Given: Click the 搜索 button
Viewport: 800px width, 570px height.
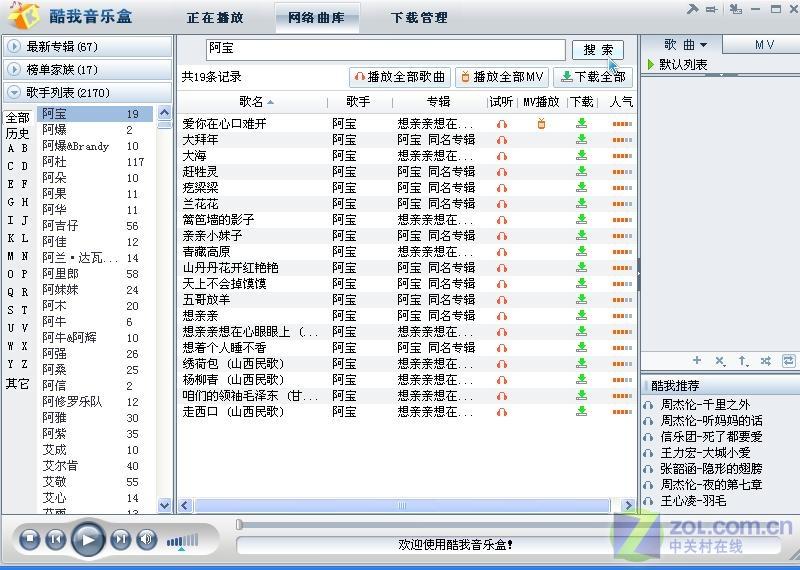Looking at the screenshot, I should click(x=598, y=49).
